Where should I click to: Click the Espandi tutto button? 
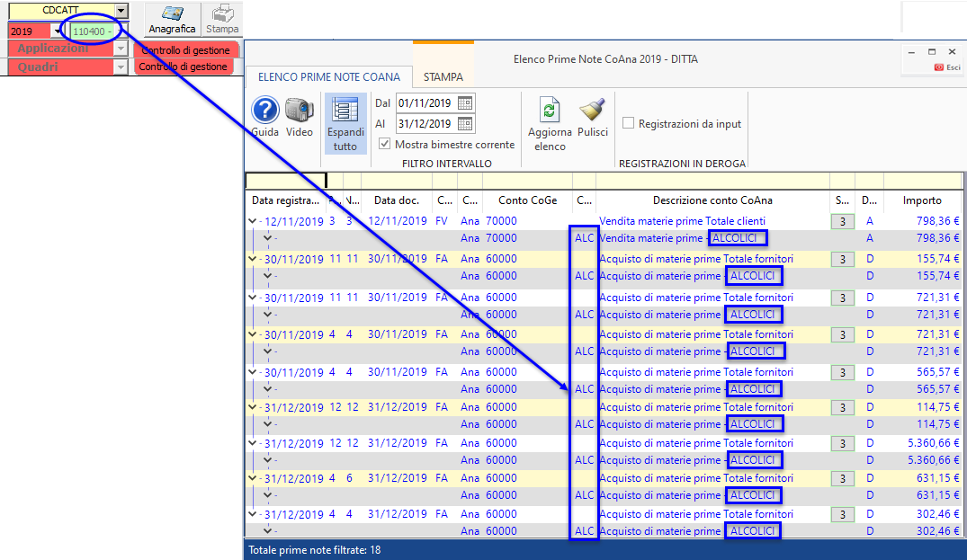(x=345, y=124)
